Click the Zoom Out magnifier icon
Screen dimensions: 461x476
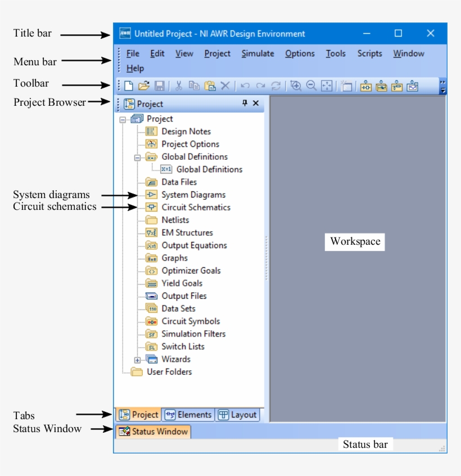(311, 86)
